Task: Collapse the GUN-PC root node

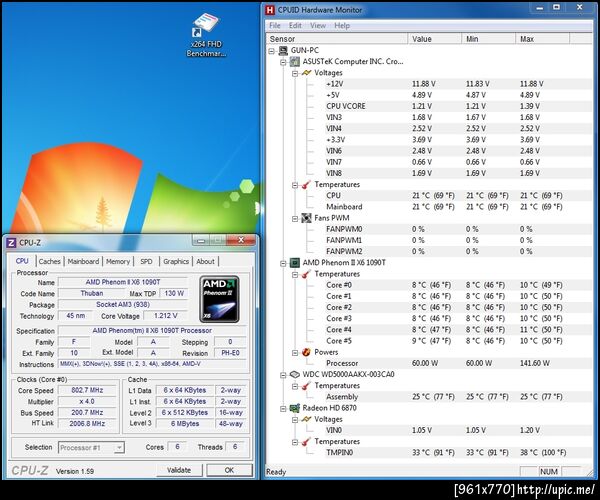Action: 272,51
